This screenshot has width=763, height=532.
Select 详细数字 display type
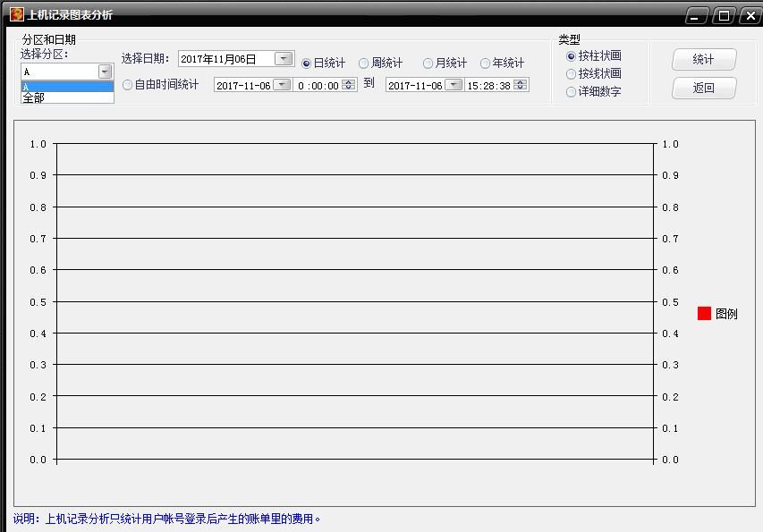click(572, 92)
